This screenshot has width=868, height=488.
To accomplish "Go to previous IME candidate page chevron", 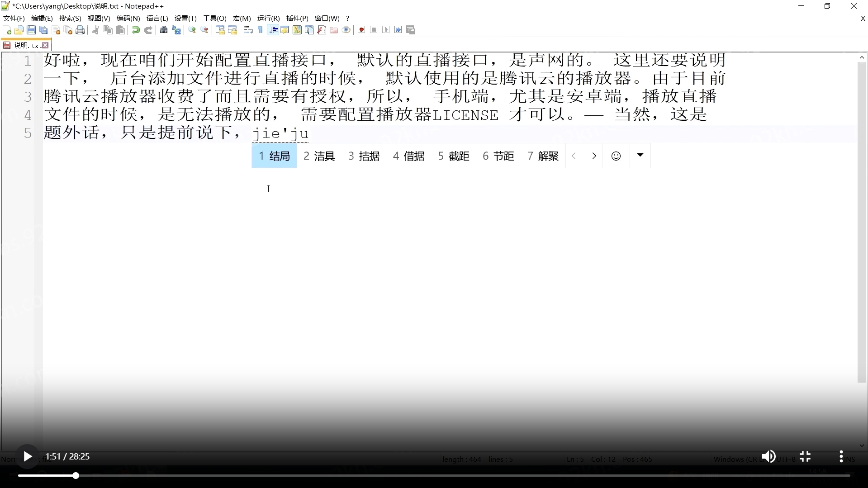I will point(574,156).
